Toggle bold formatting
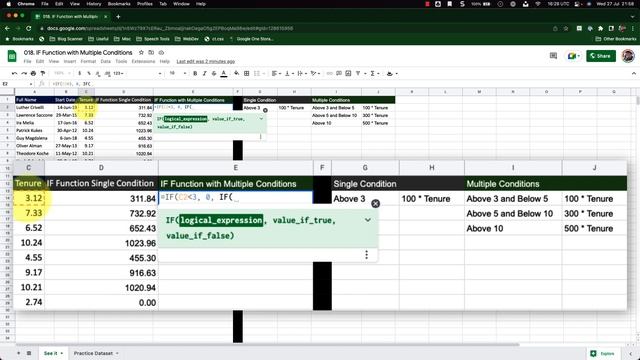The height and width of the screenshot is (360, 640). [x=195, y=73]
